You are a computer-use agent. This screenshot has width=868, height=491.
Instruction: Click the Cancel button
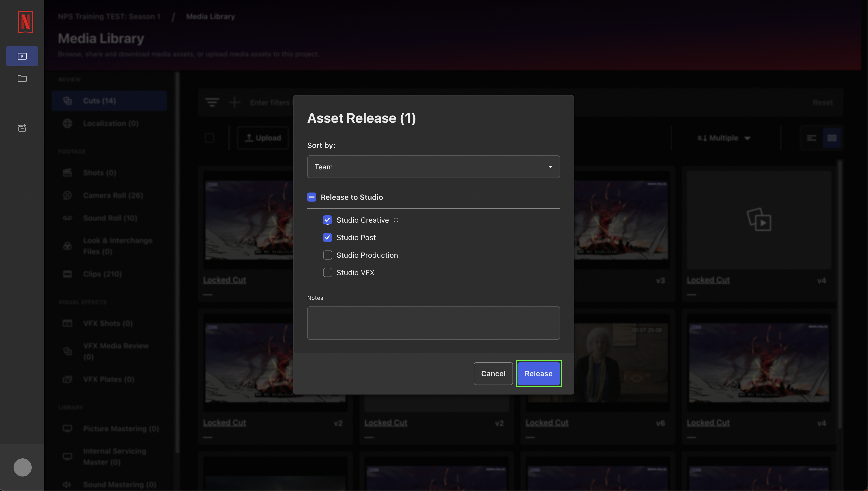[x=493, y=374]
